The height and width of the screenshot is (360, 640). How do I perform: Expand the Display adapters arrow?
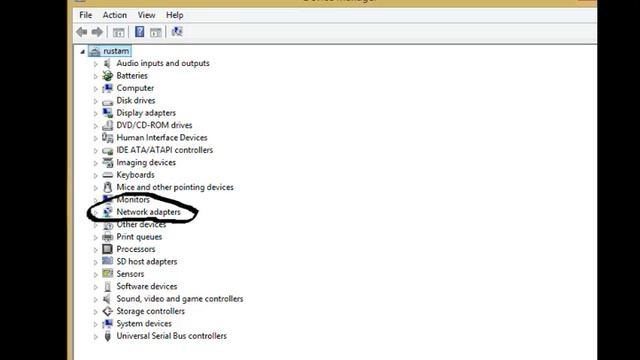pyautogui.click(x=96, y=113)
